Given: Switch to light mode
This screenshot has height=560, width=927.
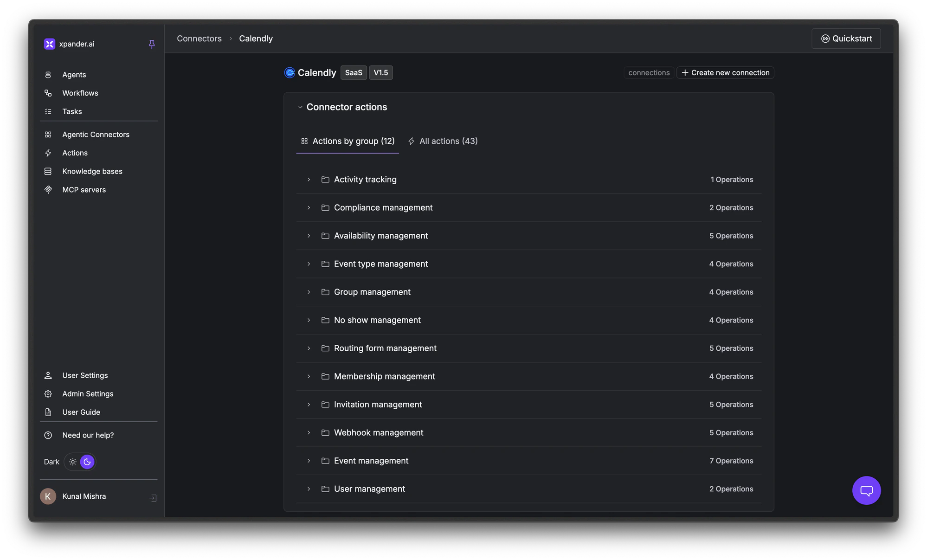Looking at the screenshot, I should 72,462.
